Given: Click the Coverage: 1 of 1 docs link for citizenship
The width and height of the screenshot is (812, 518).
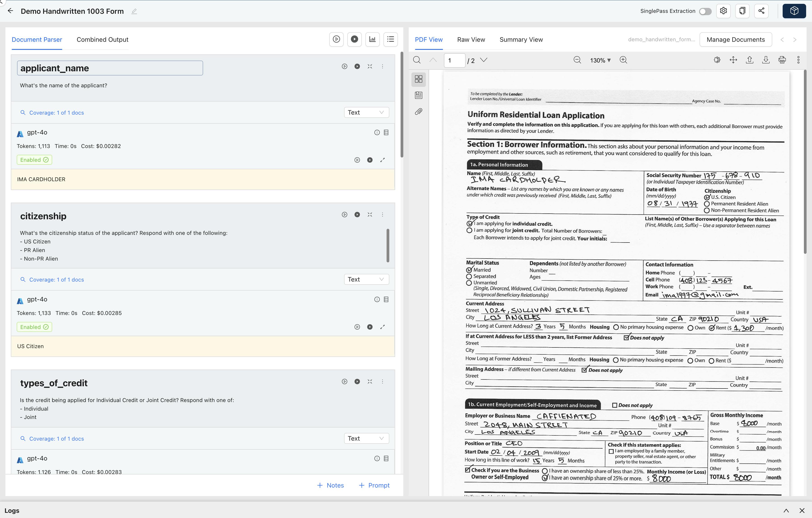Looking at the screenshot, I should click(x=56, y=280).
